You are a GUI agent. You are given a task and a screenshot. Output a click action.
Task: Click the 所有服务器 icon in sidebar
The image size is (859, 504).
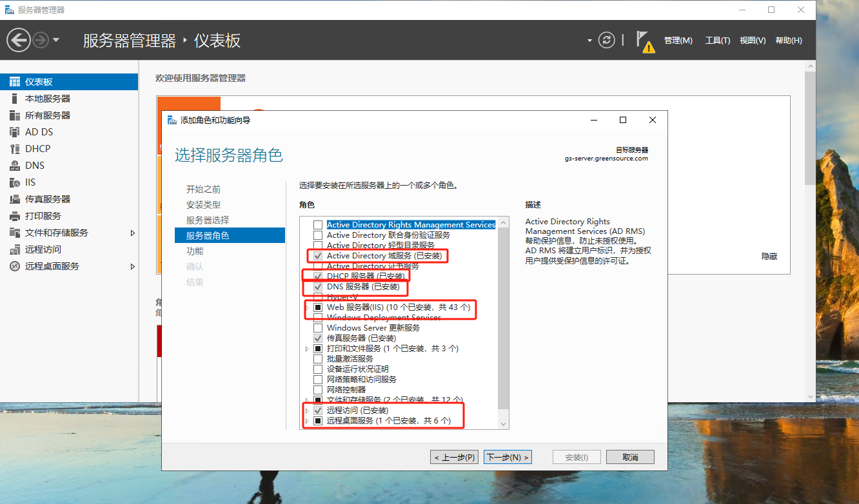click(x=14, y=115)
